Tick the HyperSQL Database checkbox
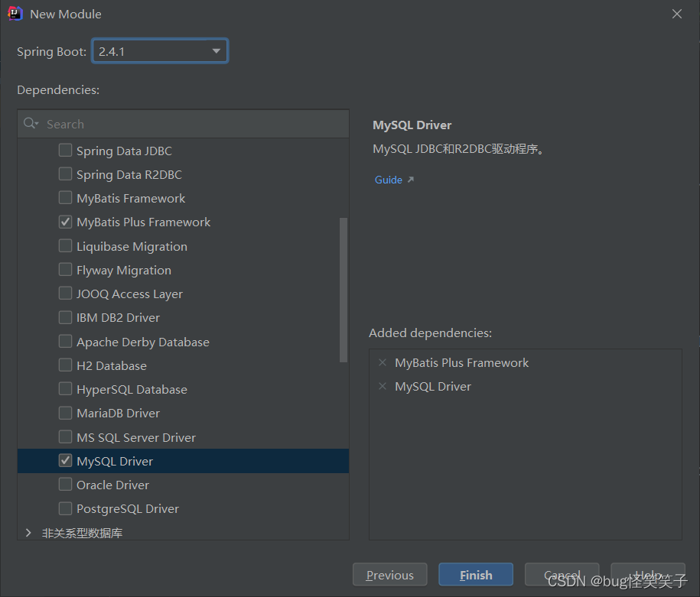The height and width of the screenshot is (597, 700). point(65,388)
